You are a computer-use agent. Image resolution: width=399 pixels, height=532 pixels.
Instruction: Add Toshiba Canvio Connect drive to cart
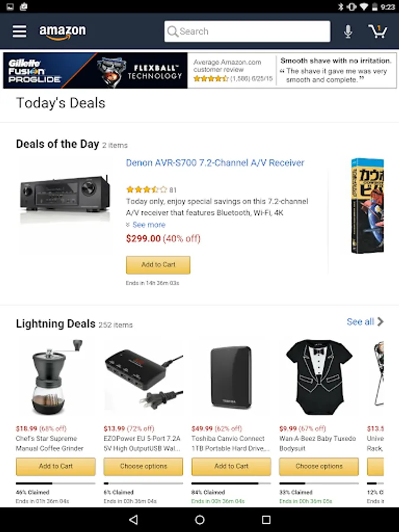231,466
